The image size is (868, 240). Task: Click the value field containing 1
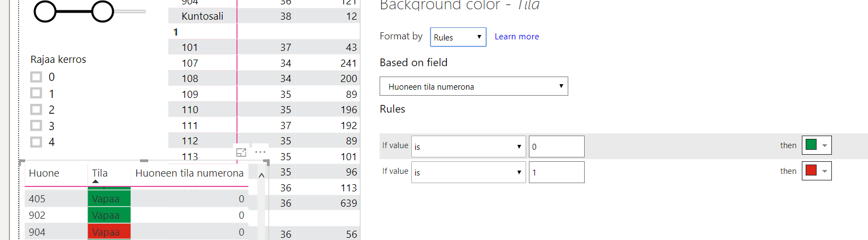point(557,172)
